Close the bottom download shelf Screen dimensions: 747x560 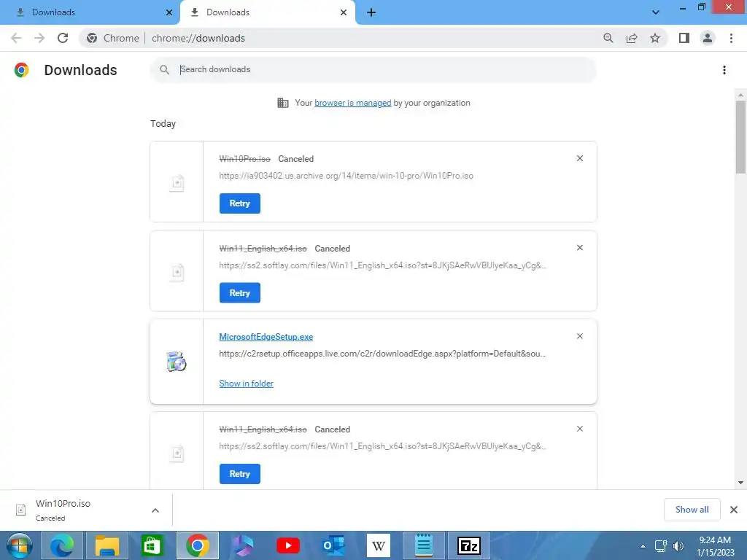(734, 510)
